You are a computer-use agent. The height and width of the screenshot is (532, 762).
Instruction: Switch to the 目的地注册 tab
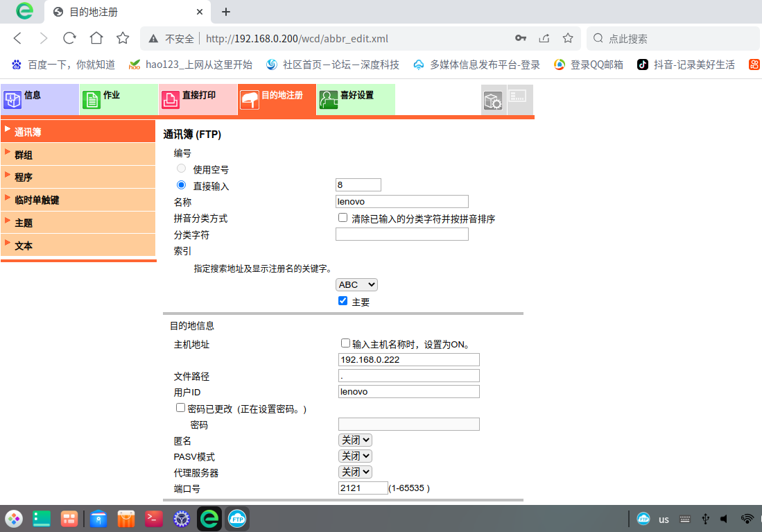pyautogui.click(x=277, y=100)
